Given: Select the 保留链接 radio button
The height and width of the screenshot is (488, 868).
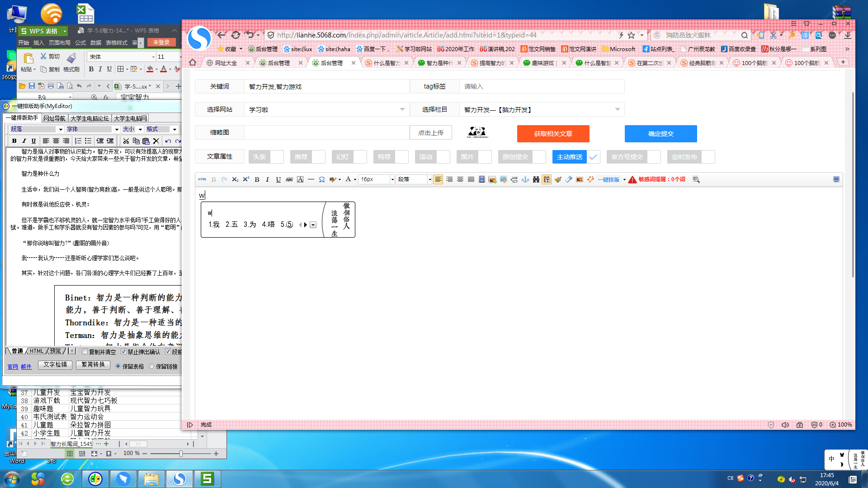Looking at the screenshot, I should point(152,366).
